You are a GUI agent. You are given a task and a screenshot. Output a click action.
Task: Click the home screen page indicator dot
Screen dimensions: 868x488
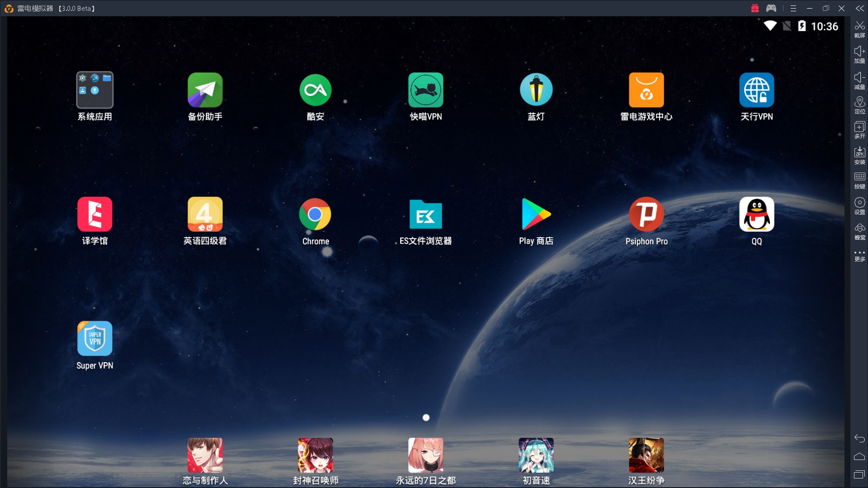(x=426, y=418)
